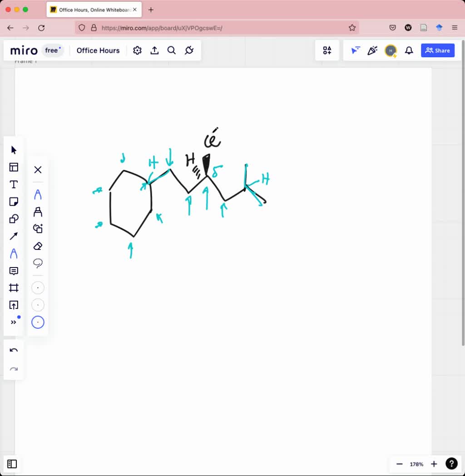Image resolution: width=465 pixels, height=476 pixels.
Task: Switch to the highlighter pen
Action: coord(38,212)
